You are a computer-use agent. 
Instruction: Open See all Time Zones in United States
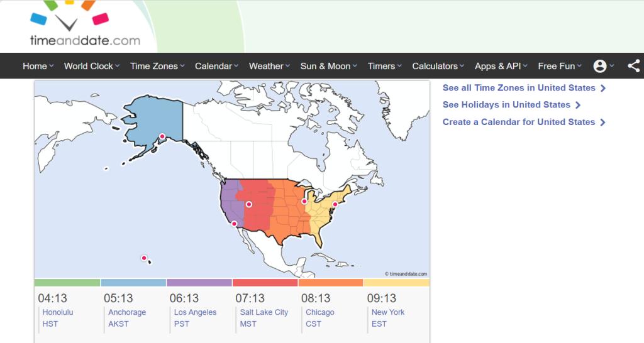click(524, 88)
